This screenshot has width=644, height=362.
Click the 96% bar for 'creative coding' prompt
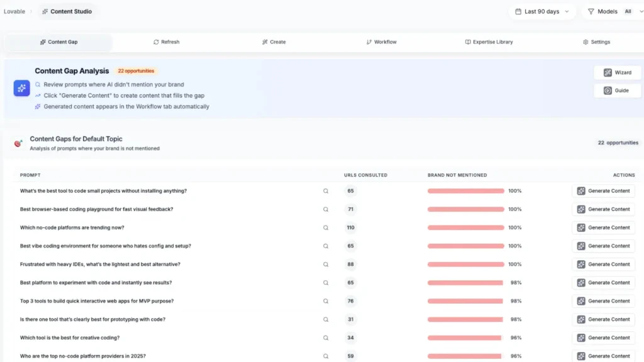[465, 337]
